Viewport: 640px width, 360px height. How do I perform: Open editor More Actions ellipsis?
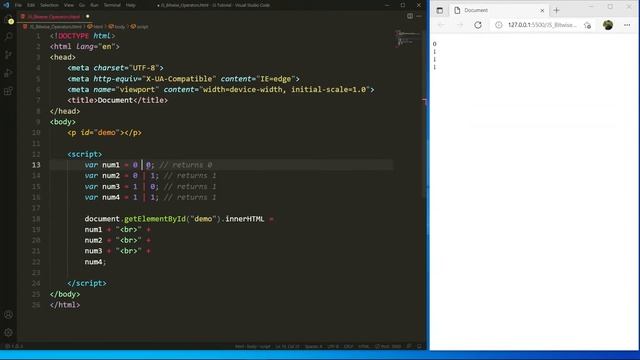pyautogui.click(x=419, y=16)
